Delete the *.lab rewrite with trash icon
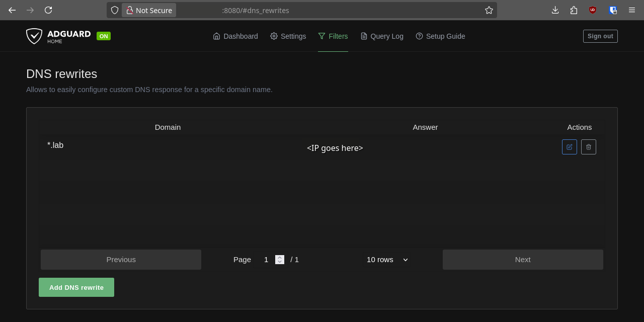Screen dimensions: 644x322 pos(588,147)
